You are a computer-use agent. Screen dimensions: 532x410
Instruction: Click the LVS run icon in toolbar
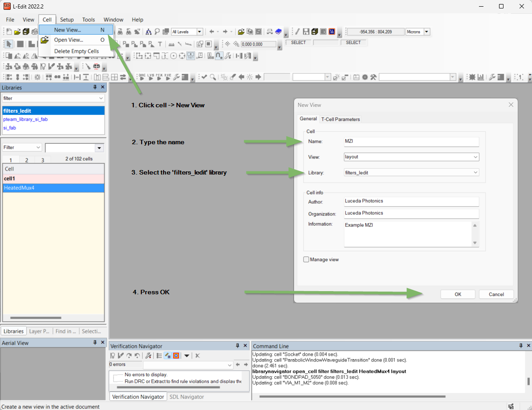tap(151, 77)
